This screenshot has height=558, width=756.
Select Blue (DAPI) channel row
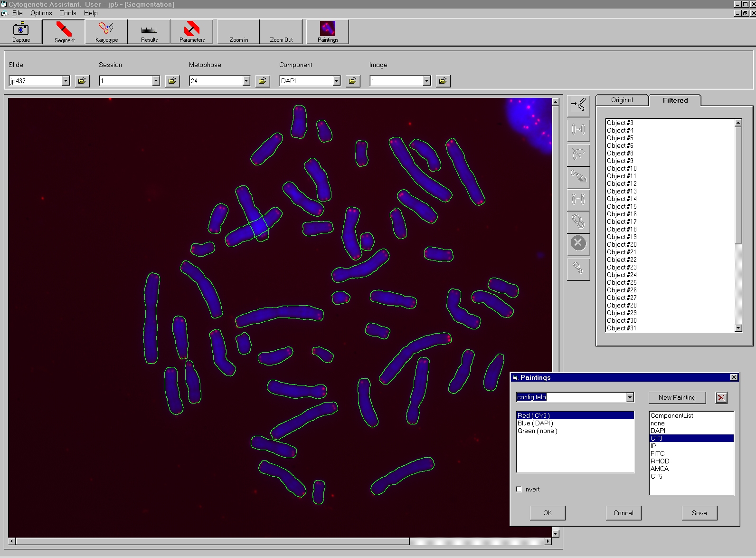(575, 423)
